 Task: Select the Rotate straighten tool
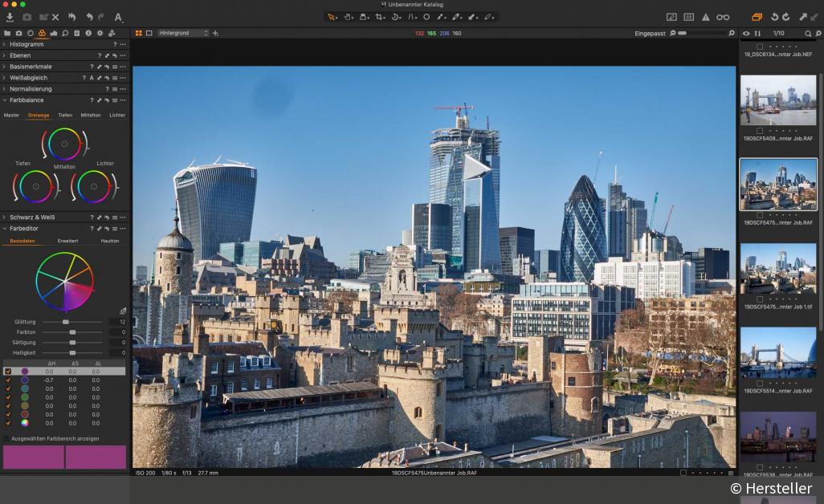pyautogui.click(x=396, y=18)
